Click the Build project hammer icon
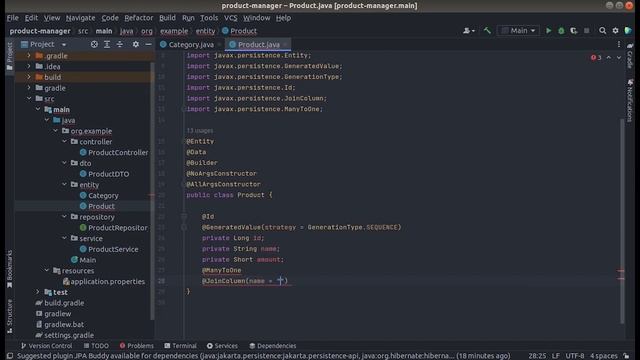640x360 pixels. (x=487, y=31)
